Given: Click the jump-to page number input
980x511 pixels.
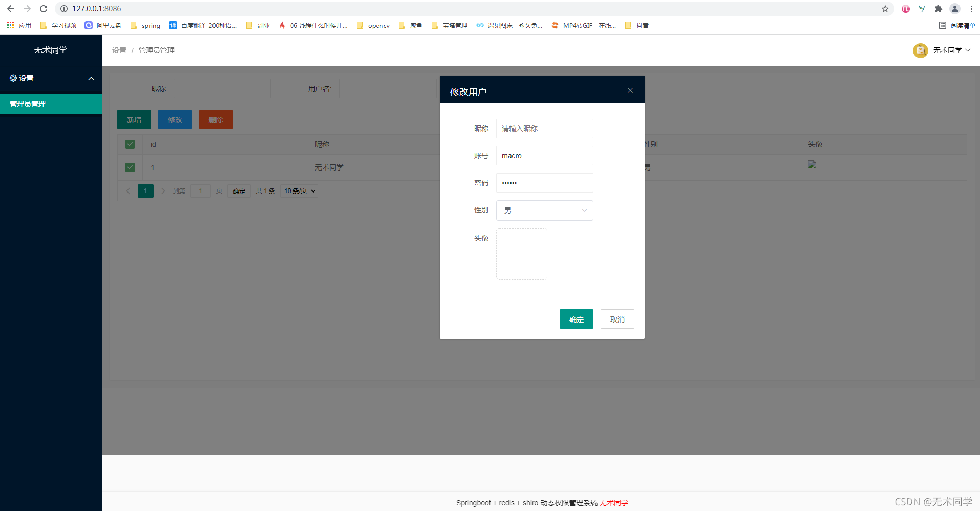Looking at the screenshot, I should point(201,191).
